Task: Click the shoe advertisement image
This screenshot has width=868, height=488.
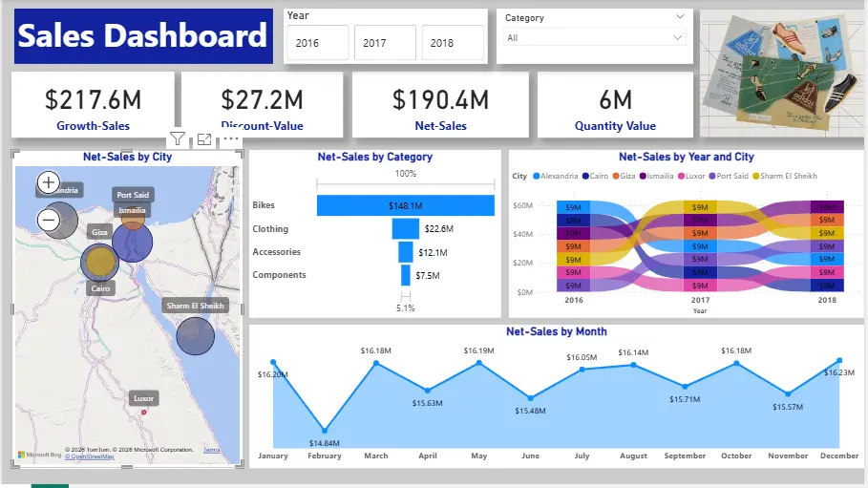Action: coord(781,74)
